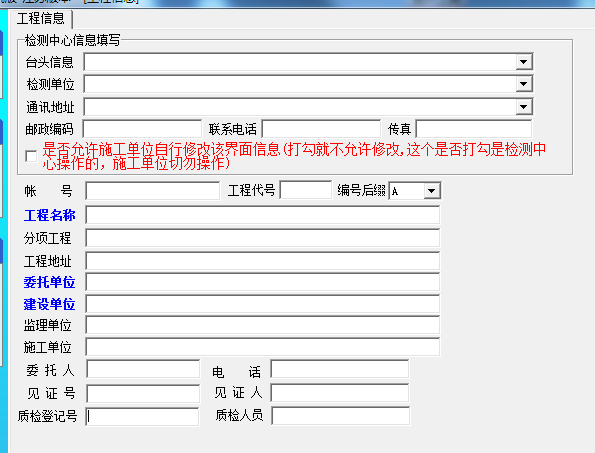595x453 pixels.
Task: Focus the 建设单位 text field
Action: pos(263,304)
